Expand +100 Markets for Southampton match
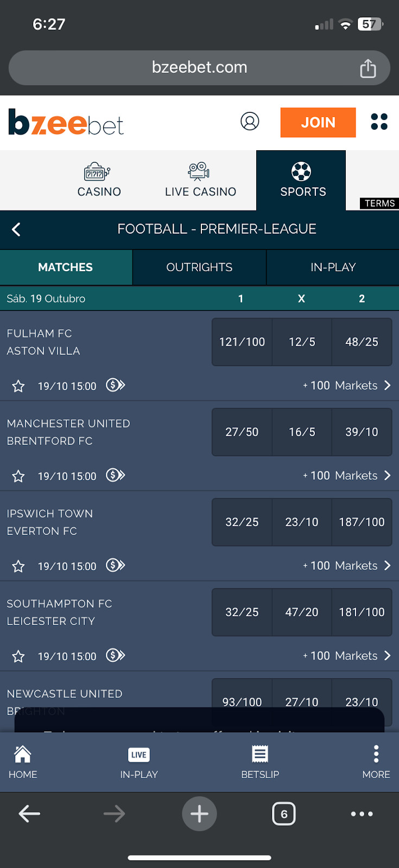399x868 pixels. click(346, 655)
